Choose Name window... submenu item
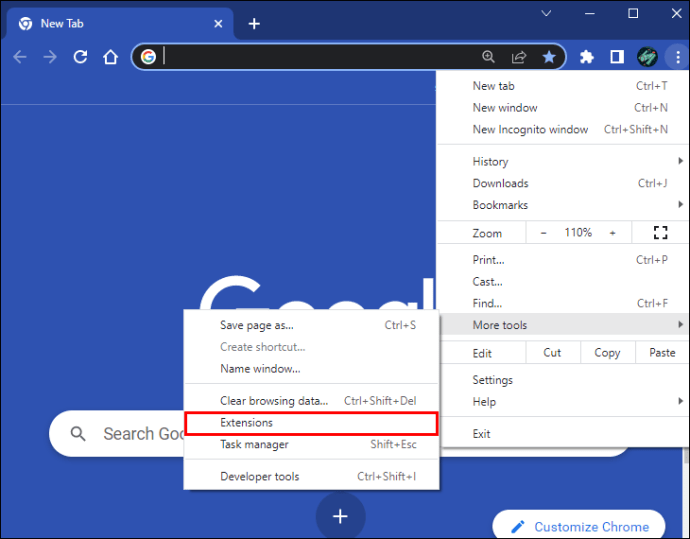690x539 pixels. 312,369
